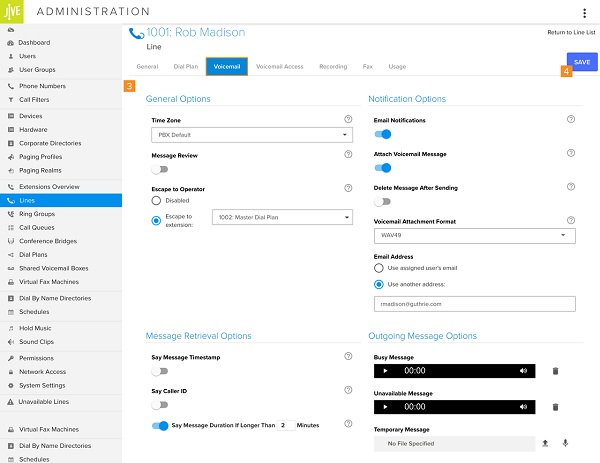Show help for Time Zone setting
600x463 pixels.
tap(348, 119)
